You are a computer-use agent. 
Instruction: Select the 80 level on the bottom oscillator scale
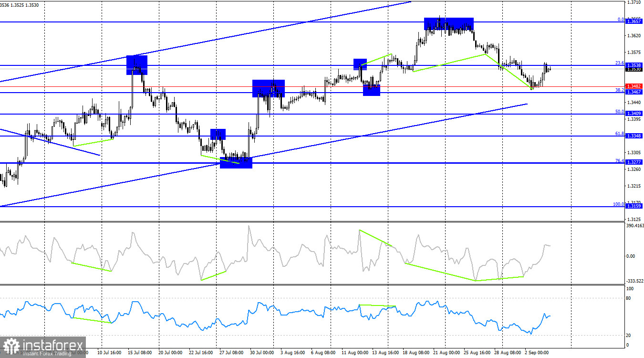[x=629, y=298]
